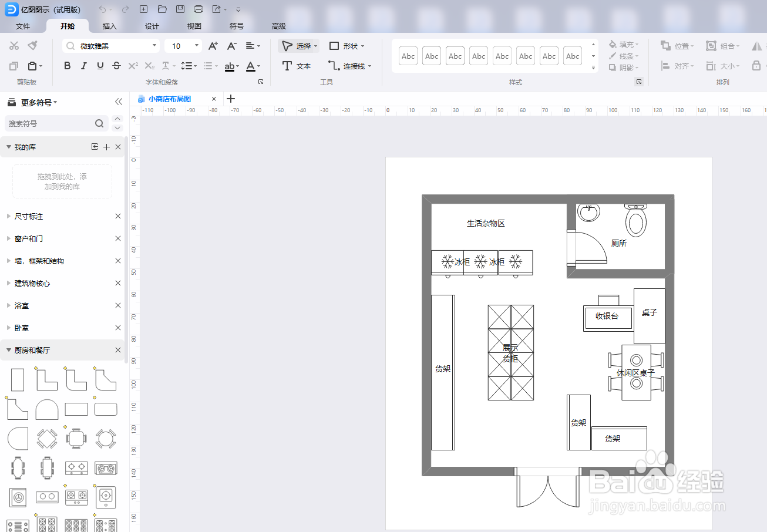This screenshot has height=532, width=767.
Task: Open the 对齐 align dropdown
Action: tap(677, 66)
